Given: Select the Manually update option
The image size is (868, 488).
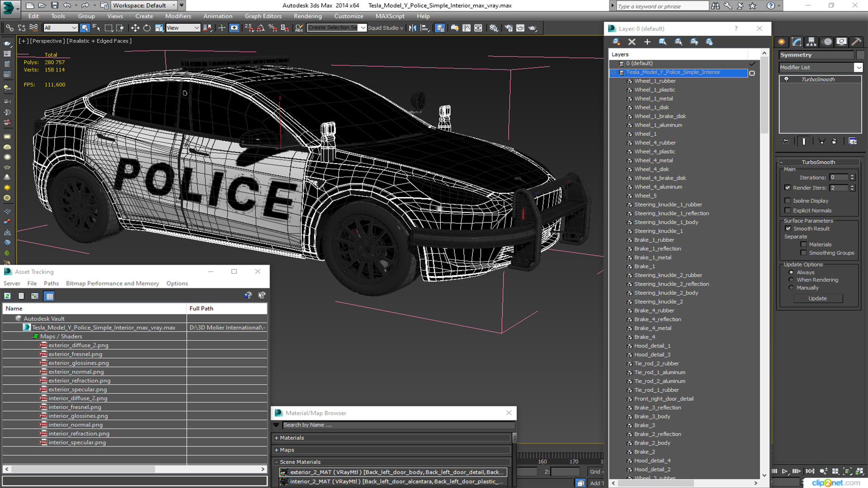Looking at the screenshot, I should tap(791, 288).
